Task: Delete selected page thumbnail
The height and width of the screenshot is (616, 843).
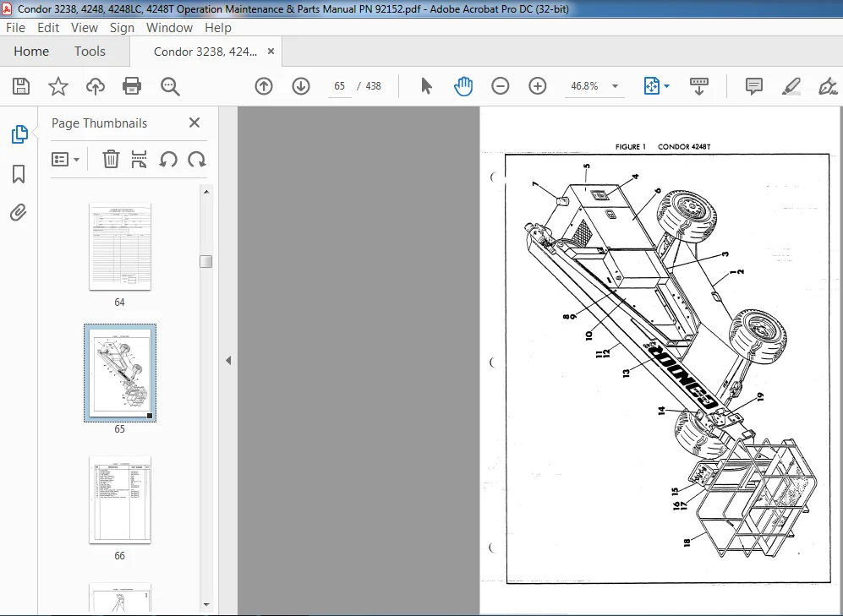Action: click(x=111, y=160)
